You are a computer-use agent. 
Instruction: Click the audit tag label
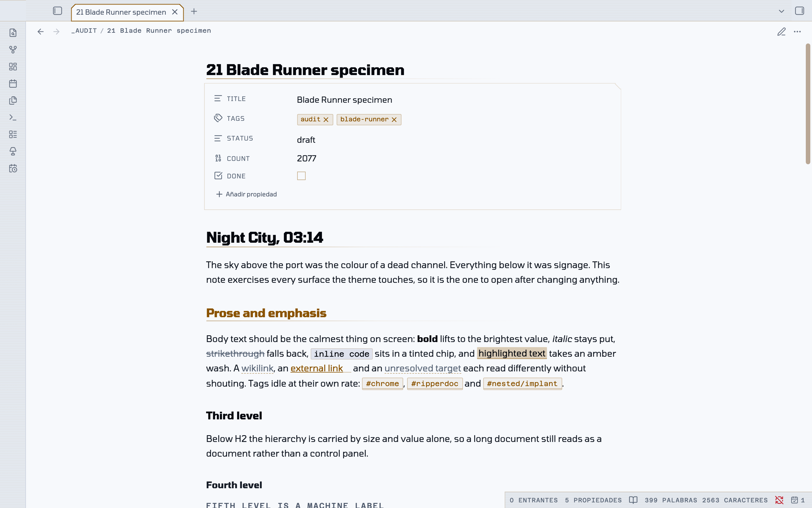[x=310, y=119]
